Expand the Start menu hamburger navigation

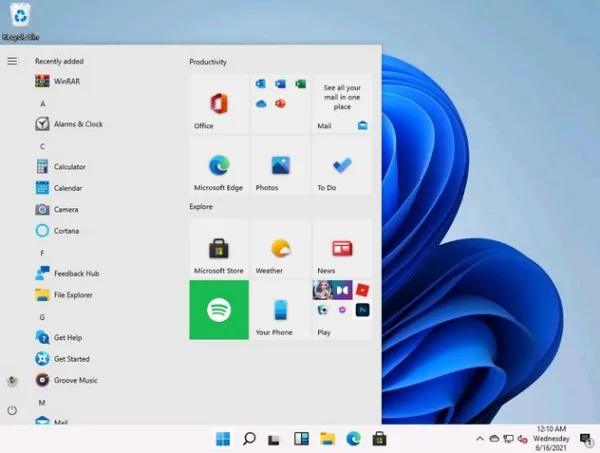[x=12, y=61]
